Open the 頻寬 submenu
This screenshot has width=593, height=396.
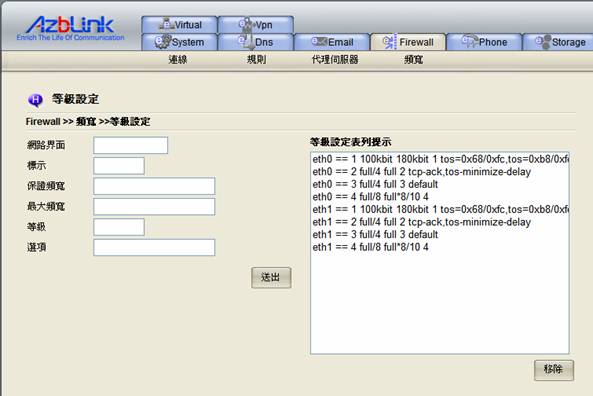tap(414, 59)
